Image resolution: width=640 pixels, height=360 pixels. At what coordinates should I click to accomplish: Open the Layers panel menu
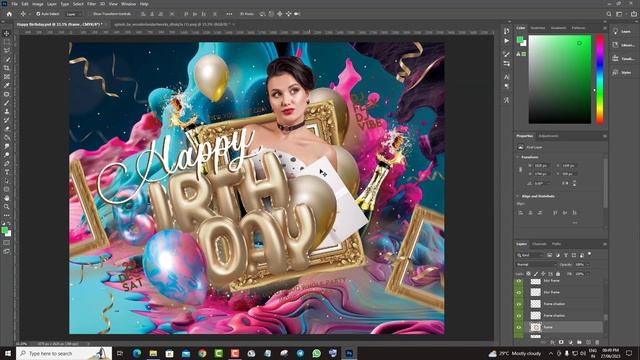pos(605,244)
